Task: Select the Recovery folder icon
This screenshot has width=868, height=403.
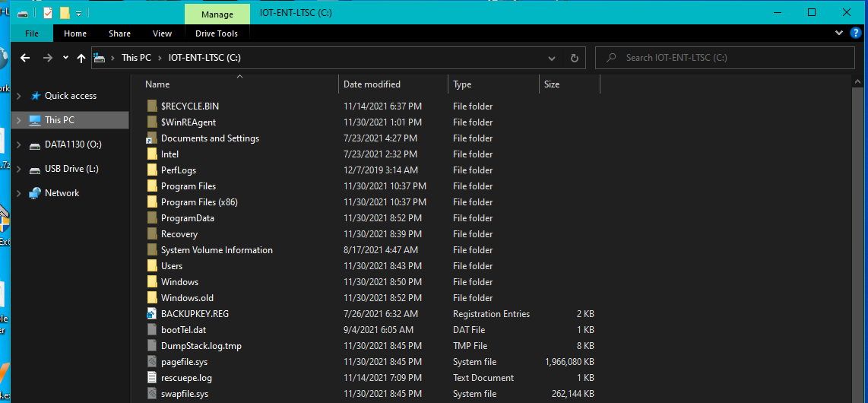Action: (152, 234)
